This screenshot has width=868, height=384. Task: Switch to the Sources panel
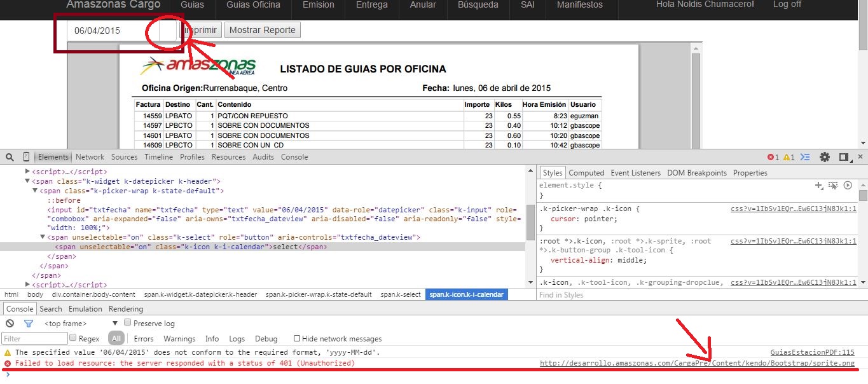click(x=124, y=157)
